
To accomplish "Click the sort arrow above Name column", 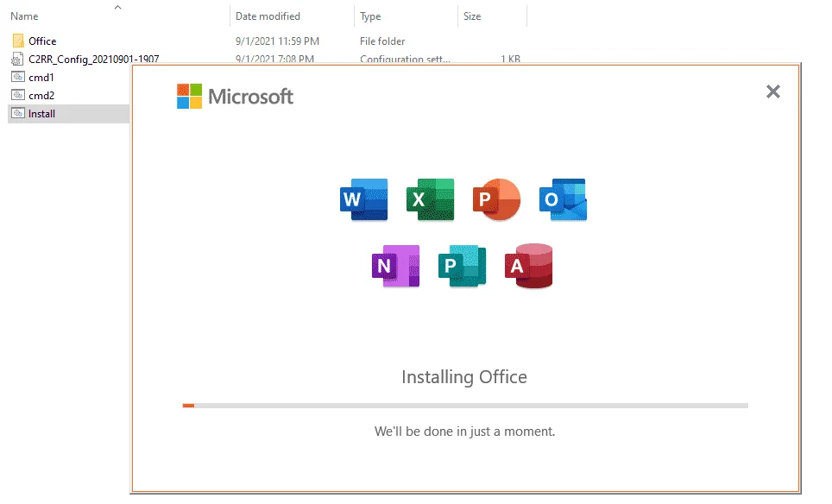I will 117,7.
